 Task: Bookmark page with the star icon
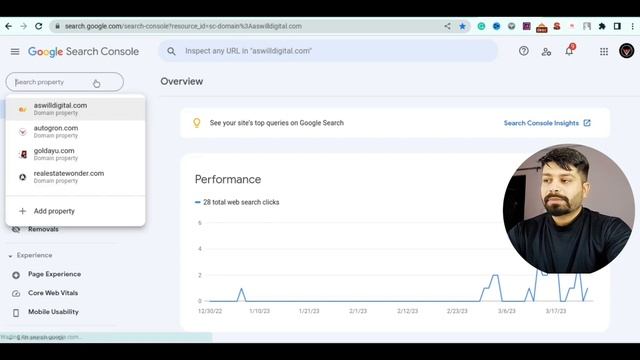click(462, 26)
